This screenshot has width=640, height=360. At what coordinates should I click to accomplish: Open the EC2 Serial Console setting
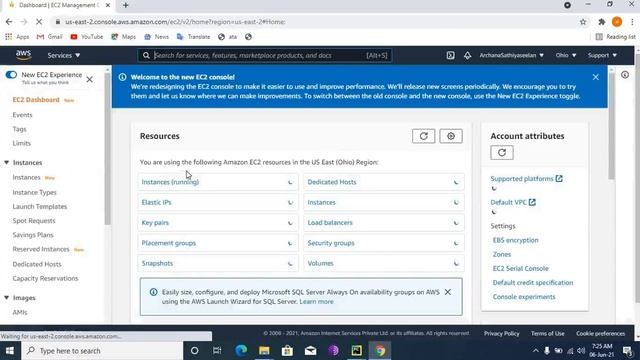coord(520,269)
